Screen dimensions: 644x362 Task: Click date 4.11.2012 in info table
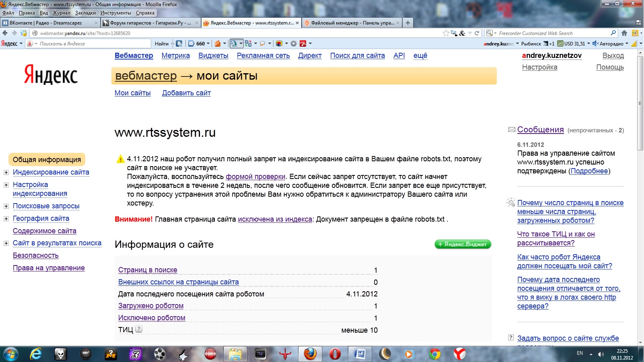[362, 294]
